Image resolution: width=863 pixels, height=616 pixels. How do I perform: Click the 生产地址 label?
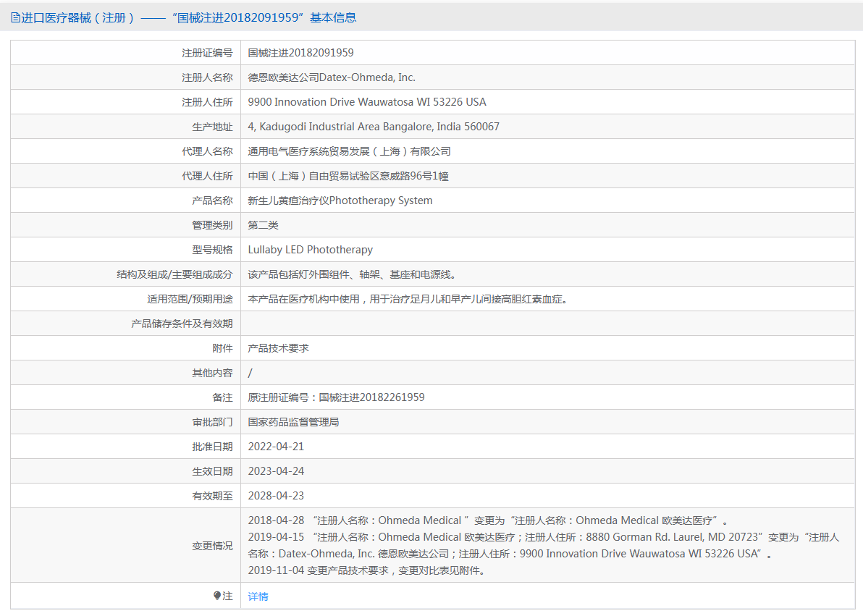212,127
